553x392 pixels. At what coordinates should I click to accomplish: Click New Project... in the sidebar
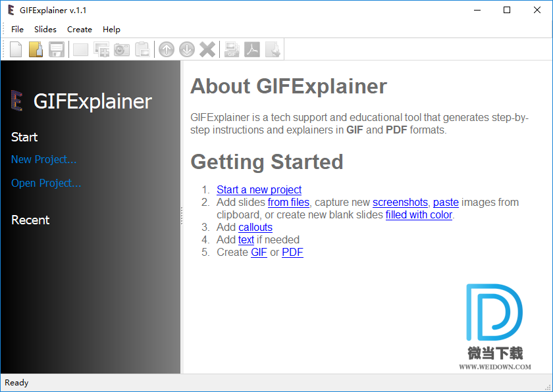click(x=43, y=160)
